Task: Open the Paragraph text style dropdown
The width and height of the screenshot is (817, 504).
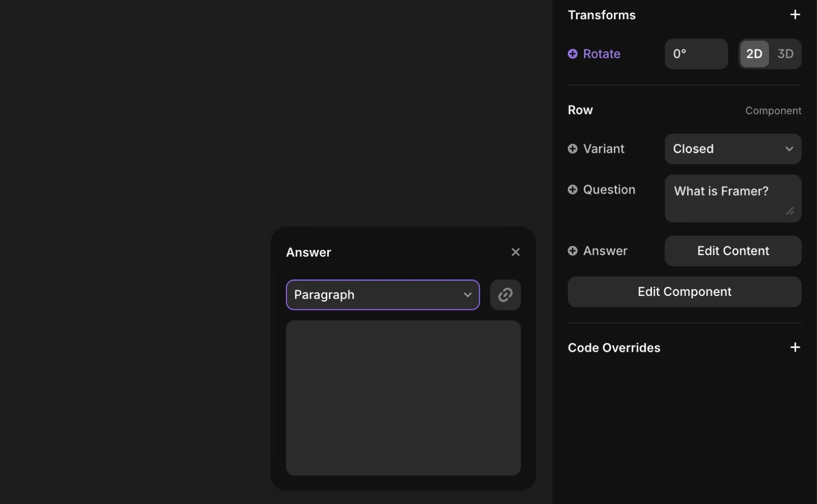Action: click(x=383, y=295)
